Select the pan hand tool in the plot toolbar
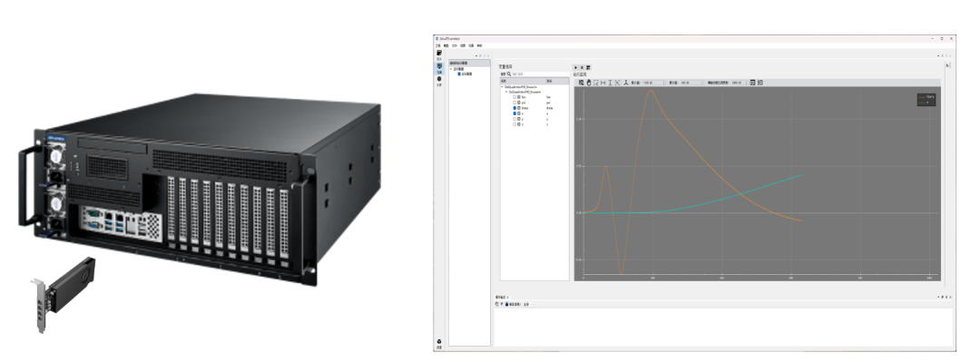This screenshot has height=362, width=980. 589,83
